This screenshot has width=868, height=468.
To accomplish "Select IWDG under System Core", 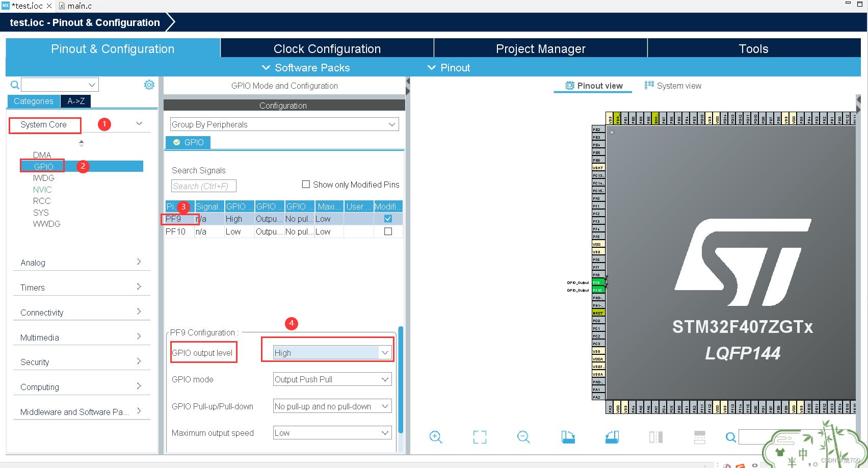I will point(43,178).
